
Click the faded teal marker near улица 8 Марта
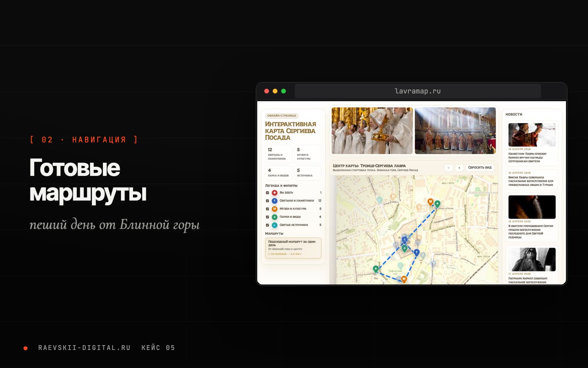coord(380,200)
